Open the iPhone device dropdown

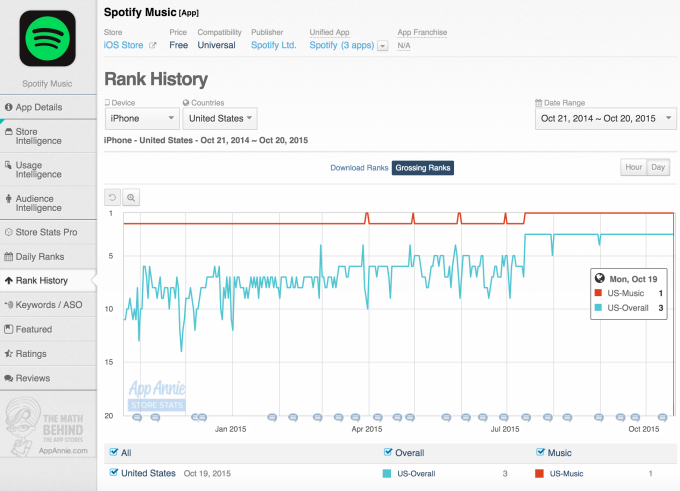point(142,118)
